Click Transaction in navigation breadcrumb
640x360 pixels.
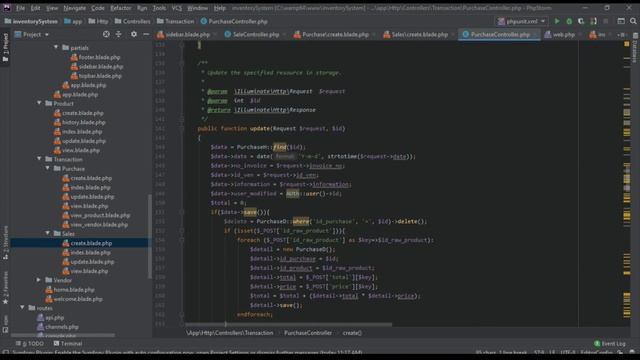[176, 21]
